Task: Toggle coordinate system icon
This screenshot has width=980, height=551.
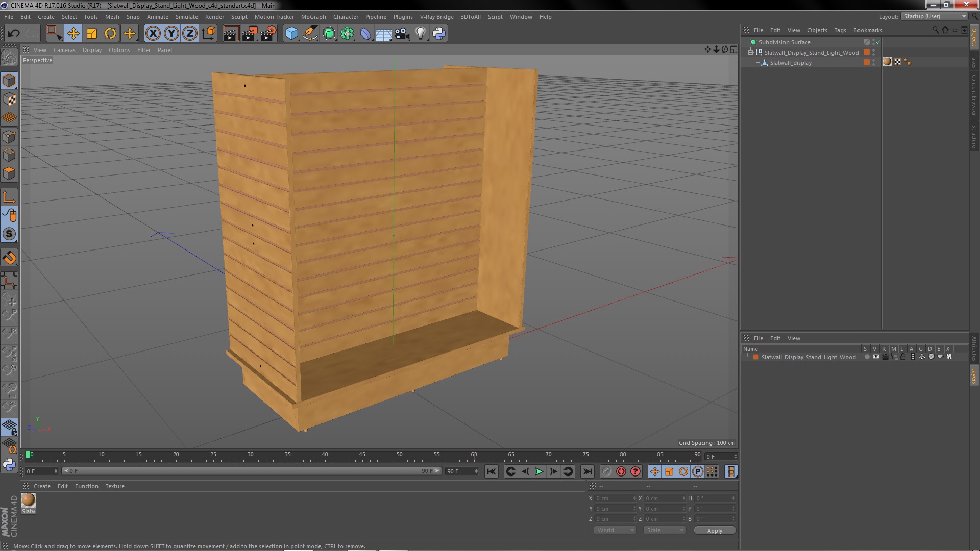Action: click(x=209, y=34)
